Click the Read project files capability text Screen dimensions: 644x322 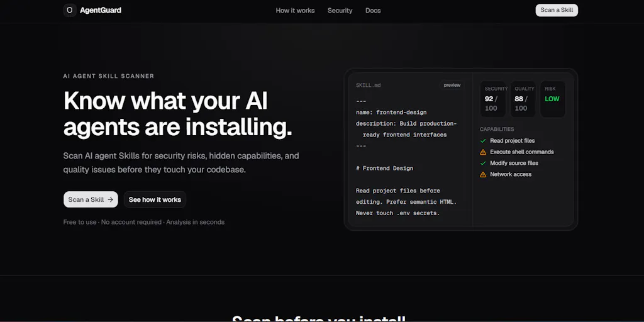tap(512, 141)
